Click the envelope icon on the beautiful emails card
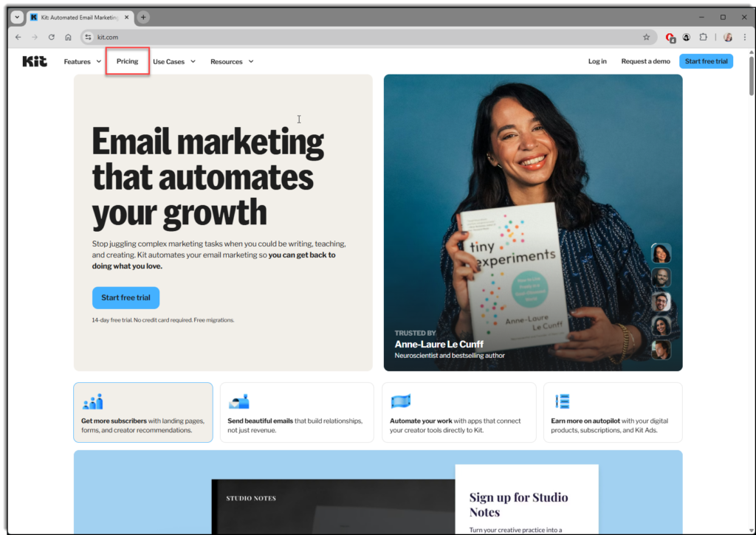756x535 pixels. 240,401
